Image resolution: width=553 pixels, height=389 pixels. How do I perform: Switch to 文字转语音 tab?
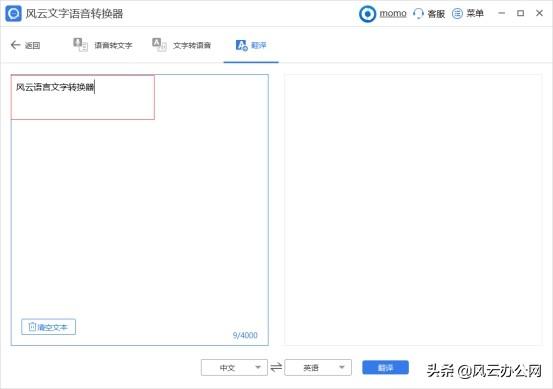[192, 45]
